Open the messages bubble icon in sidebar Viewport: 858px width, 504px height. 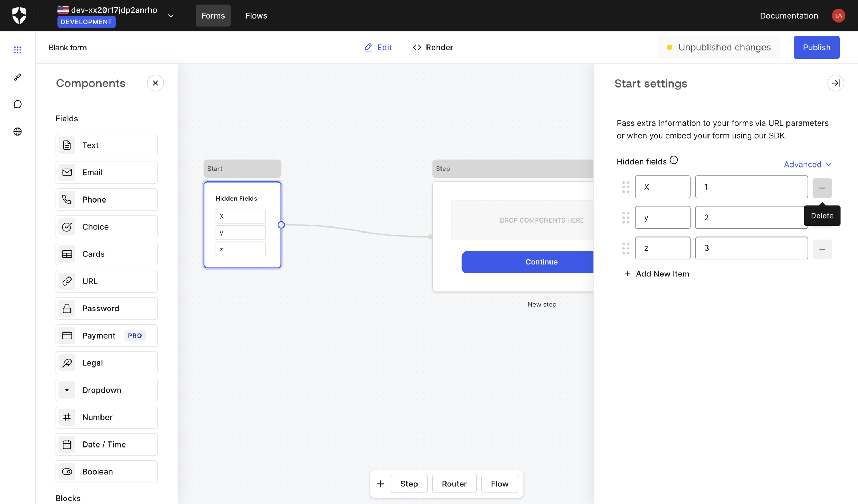(x=18, y=104)
